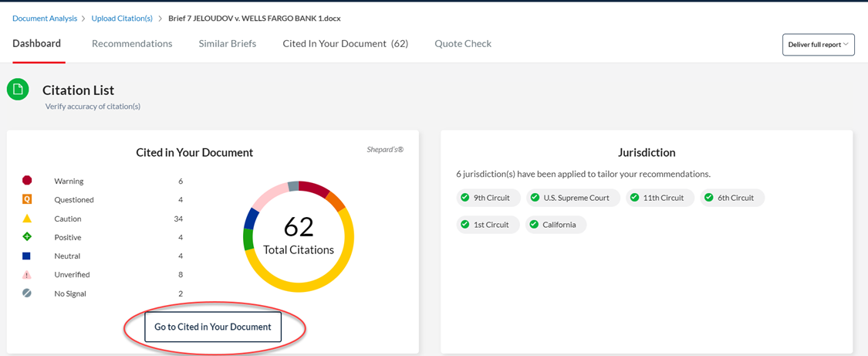Toggle the 11th Circuit jurisdiction chip
Screen dimensions: 868x356
[660, 198]
